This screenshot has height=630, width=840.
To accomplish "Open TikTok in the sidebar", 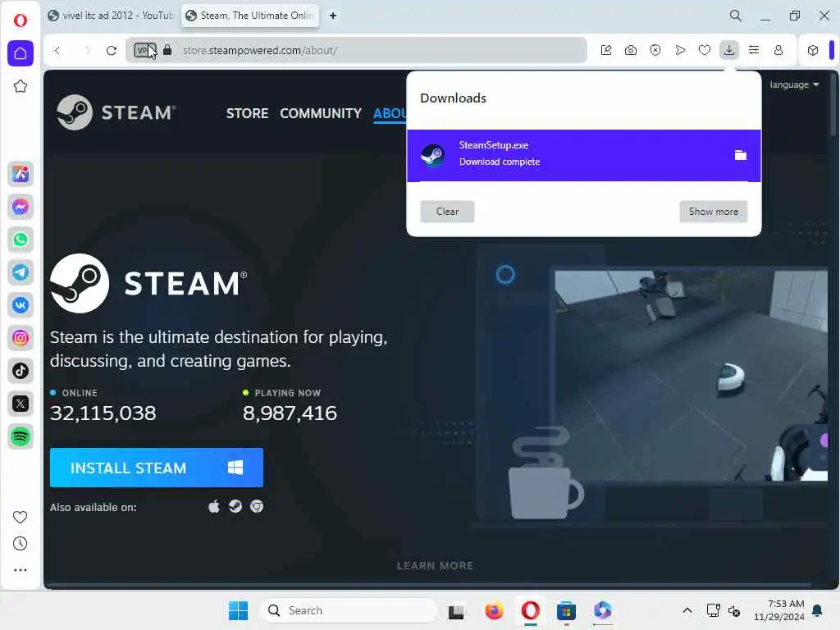I will [21, 371].
